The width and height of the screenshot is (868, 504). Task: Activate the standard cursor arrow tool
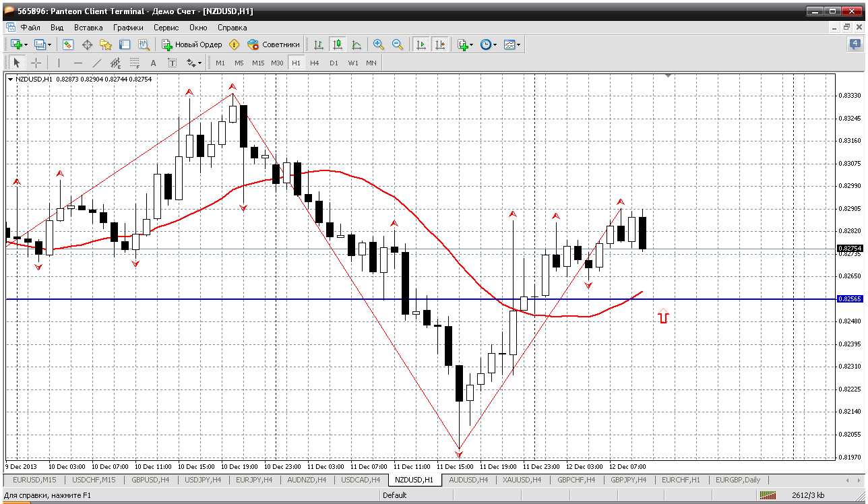tap(17, 63)
